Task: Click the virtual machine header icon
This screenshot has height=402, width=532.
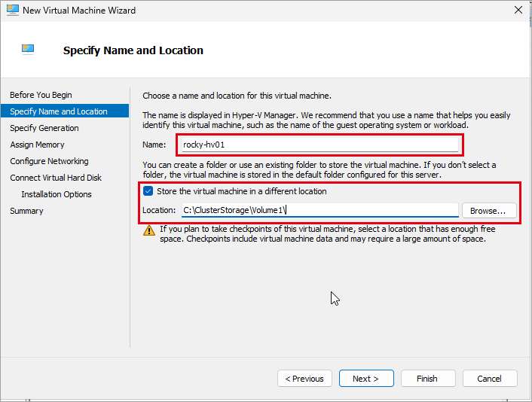Action: (28, 50)
